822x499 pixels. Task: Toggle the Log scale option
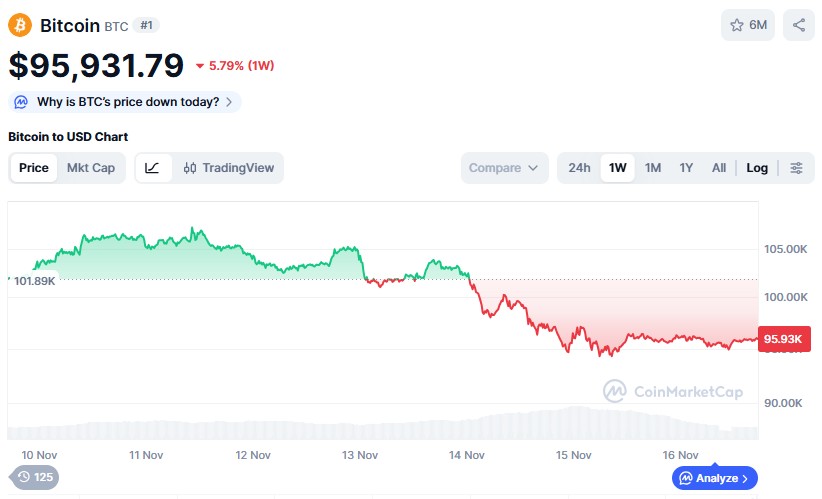757,168
